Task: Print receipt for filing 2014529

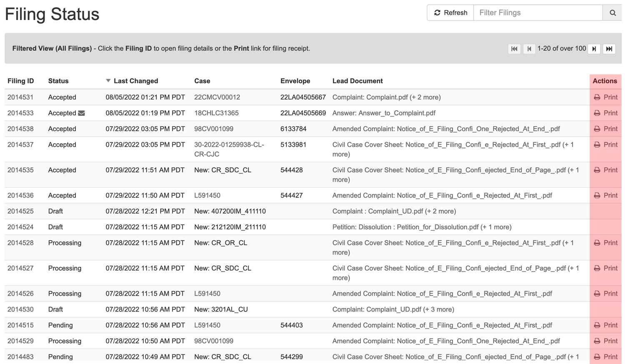Action: [605, 341]
